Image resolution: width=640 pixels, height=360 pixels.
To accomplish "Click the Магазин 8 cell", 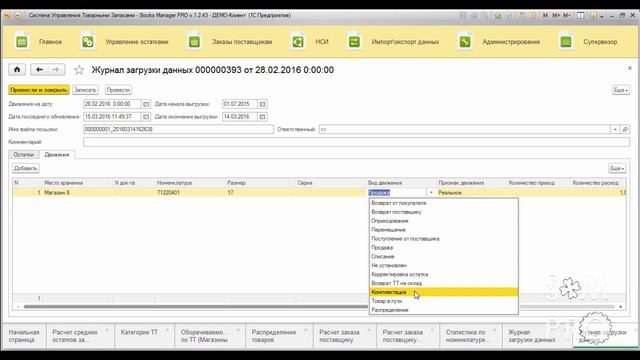I will pyautogui.click(x=77, y=192).
